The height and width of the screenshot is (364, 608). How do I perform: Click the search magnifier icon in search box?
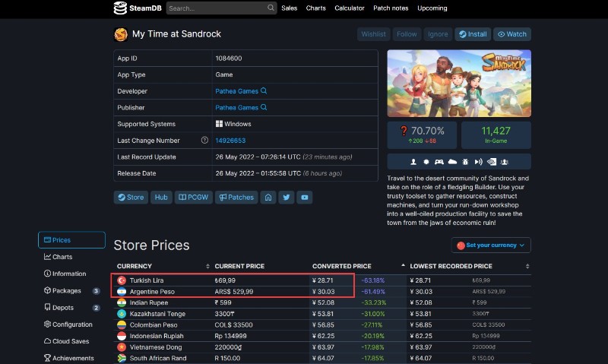271,8
